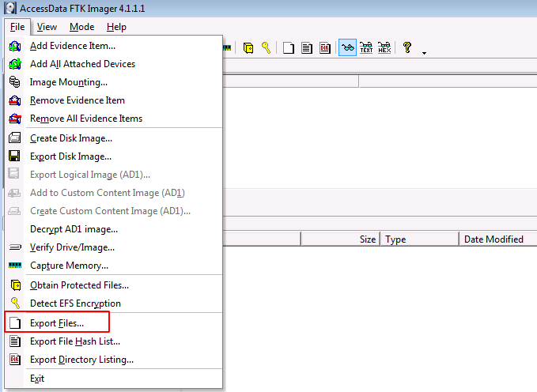Select Add Evidence Item... menu entry
The height and width of the screenshot is (392, 537).
coord(114,46)
